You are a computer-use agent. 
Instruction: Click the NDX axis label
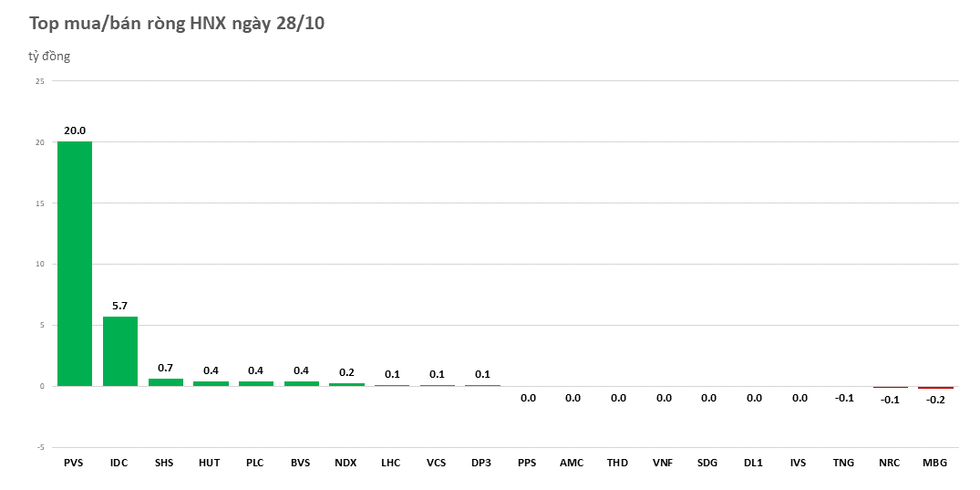346,463
